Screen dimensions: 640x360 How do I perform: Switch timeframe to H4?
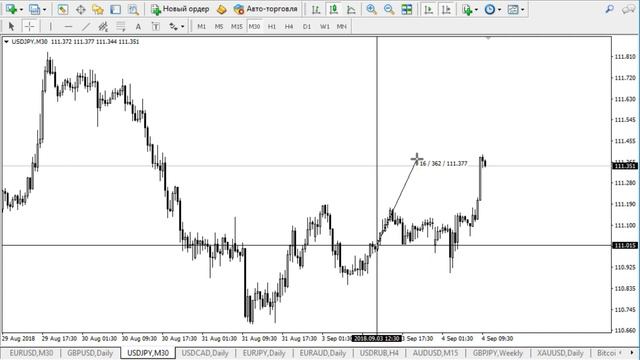click(289, 27)
